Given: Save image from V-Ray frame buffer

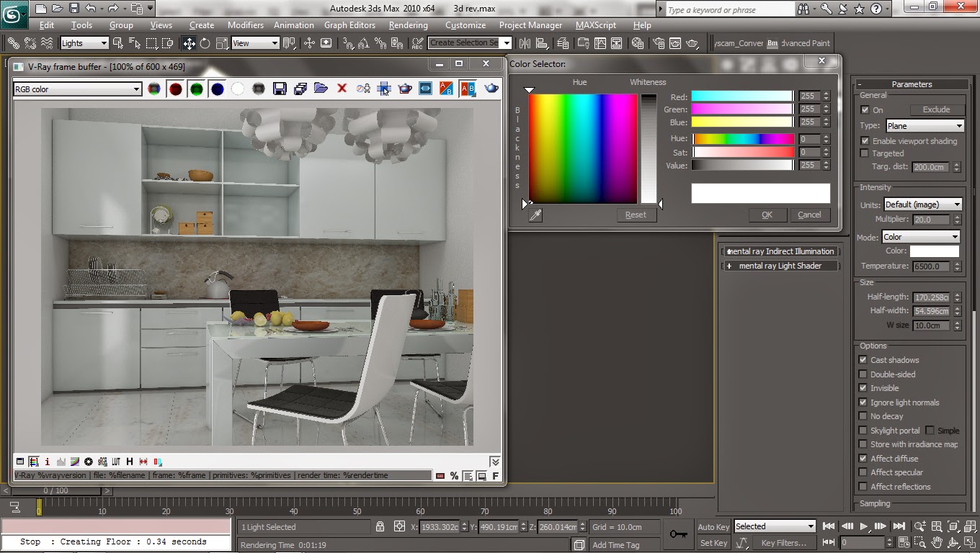Looking at the screenshot, I should click(x=280, y=89).
